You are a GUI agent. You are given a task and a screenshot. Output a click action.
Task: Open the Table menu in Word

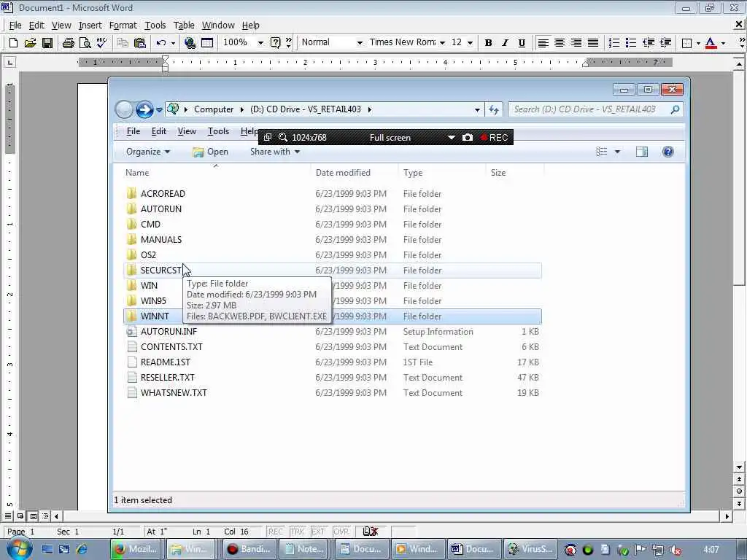184,26
